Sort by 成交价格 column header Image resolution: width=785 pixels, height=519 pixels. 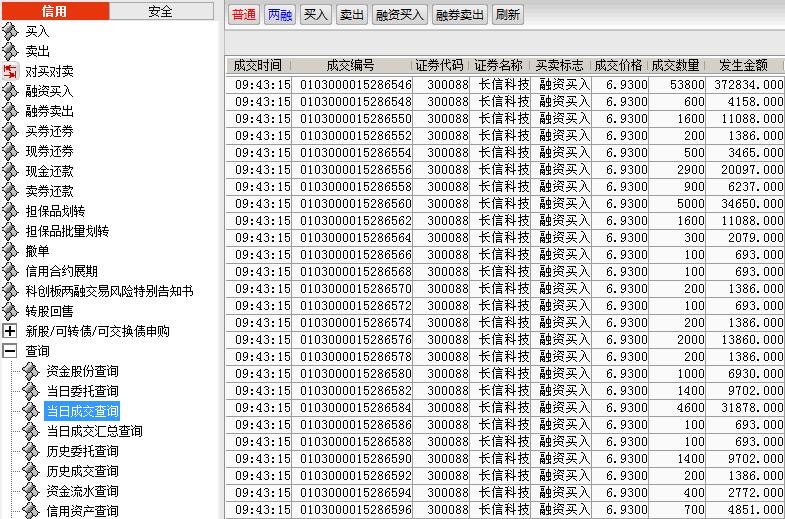coord(619,65)
